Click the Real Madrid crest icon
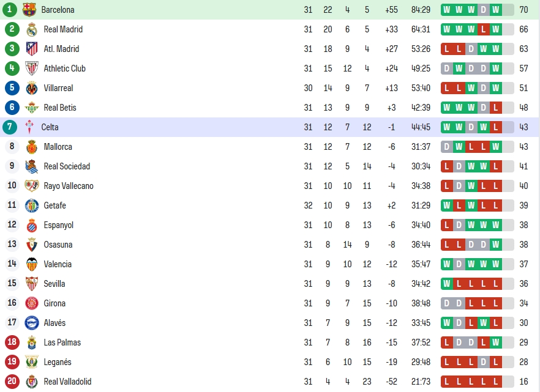The image size is (540, 392). (32, 29)
